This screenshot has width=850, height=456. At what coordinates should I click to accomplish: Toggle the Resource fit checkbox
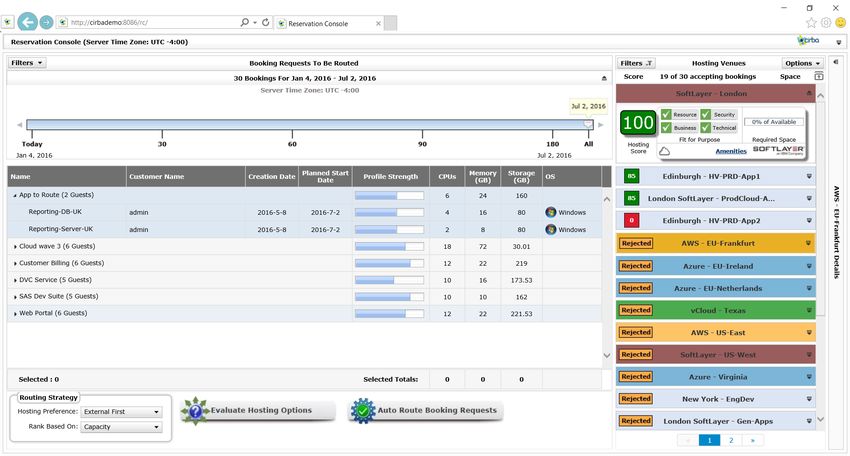click(666, 114)
